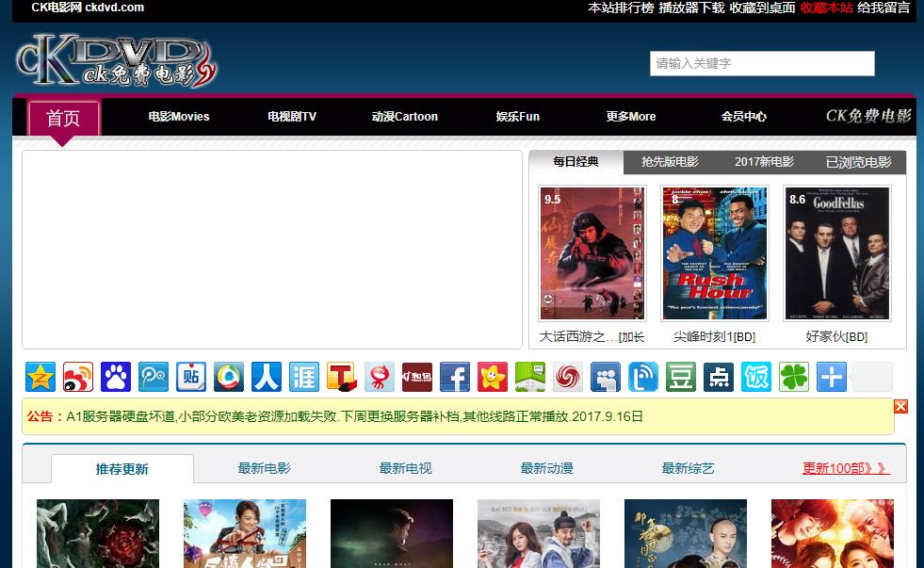Image resolution: width=924 pixels, height=568 pixels.
Task: Click the Renren share icon
Action: (x=267, y=377)
